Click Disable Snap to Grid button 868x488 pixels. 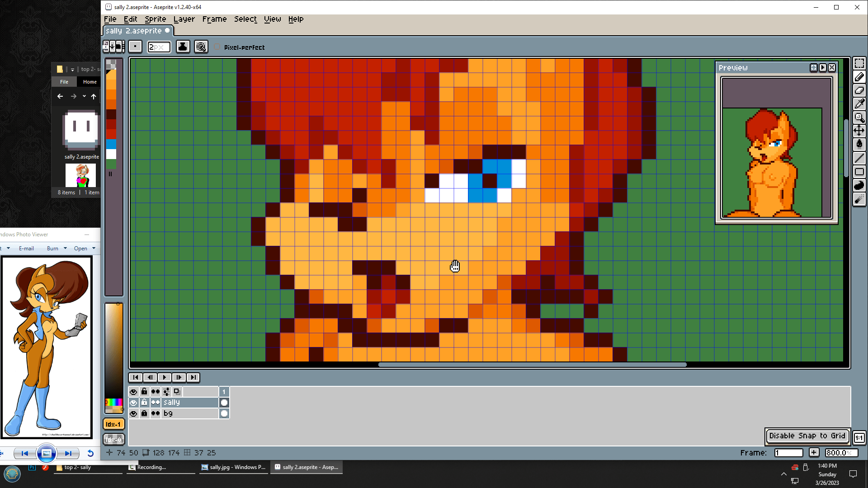click(x=807, y=436)
